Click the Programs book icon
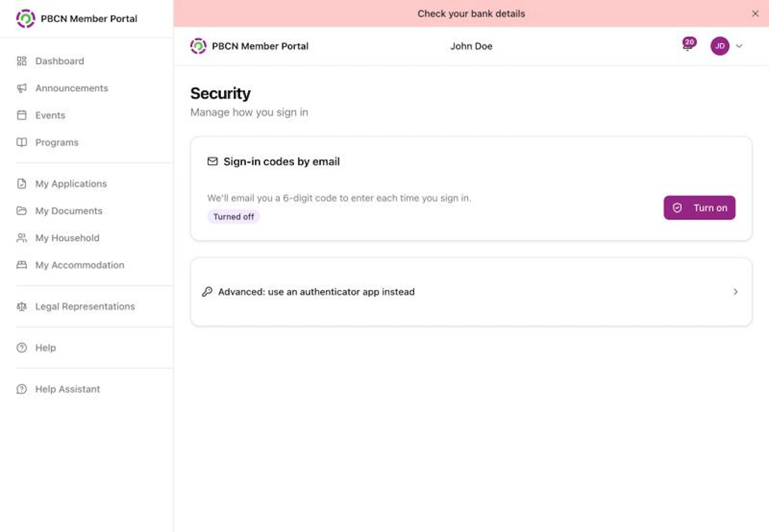769x532 pixels. 22,142
